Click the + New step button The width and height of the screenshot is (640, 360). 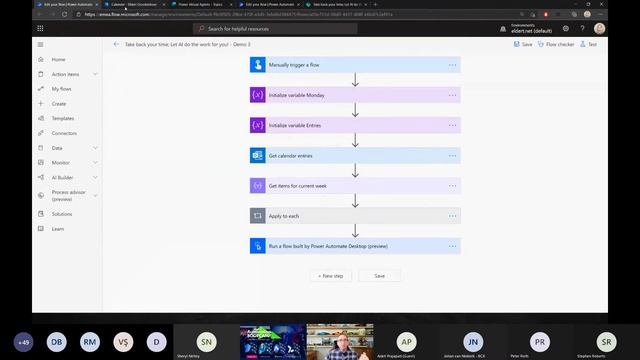pyautogui.click(x=331, y=276)
